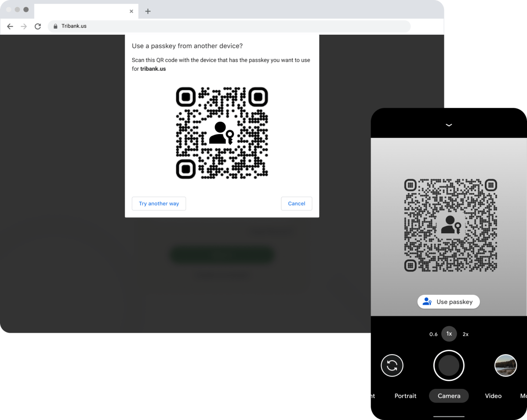
Task: Click Try another way
Action: coord(159,203)
